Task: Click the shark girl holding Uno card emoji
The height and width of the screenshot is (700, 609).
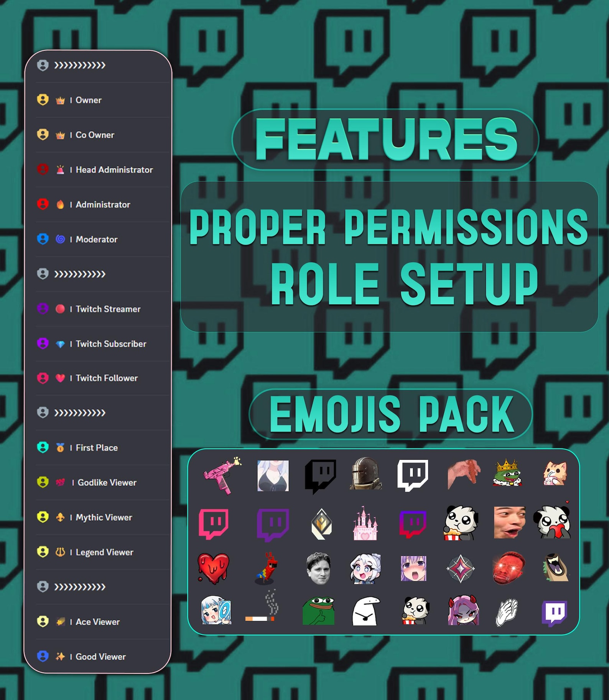Action: tap(216, 610)
